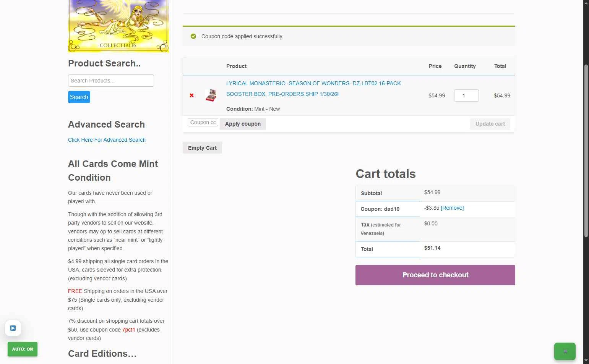Focus the Coupon code input field
Viewport: 589px width, 364px height.
pos(203,122)
